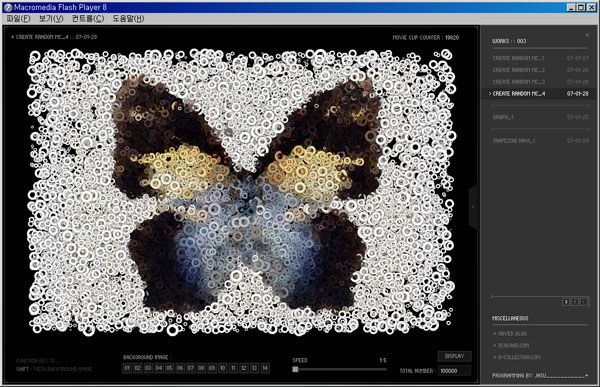Select background image 01
This screenshot has width=600, height=387.
click(127, 368)
